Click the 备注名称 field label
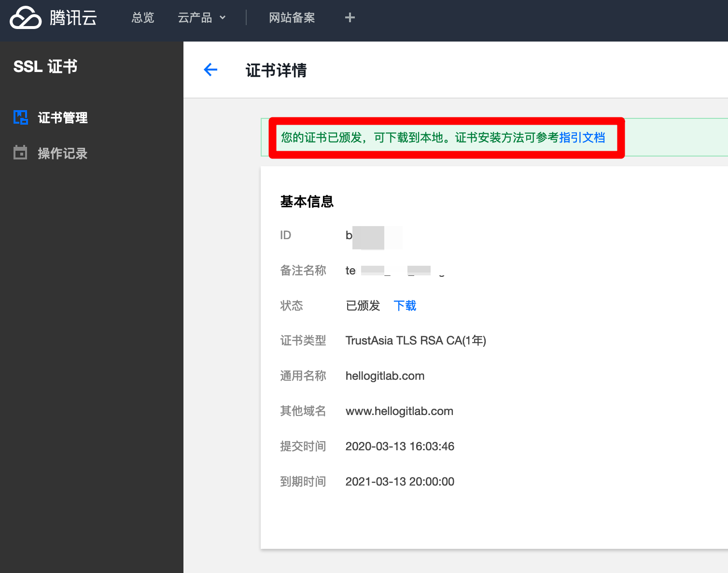Screen dimensions: 728x573 303,271
